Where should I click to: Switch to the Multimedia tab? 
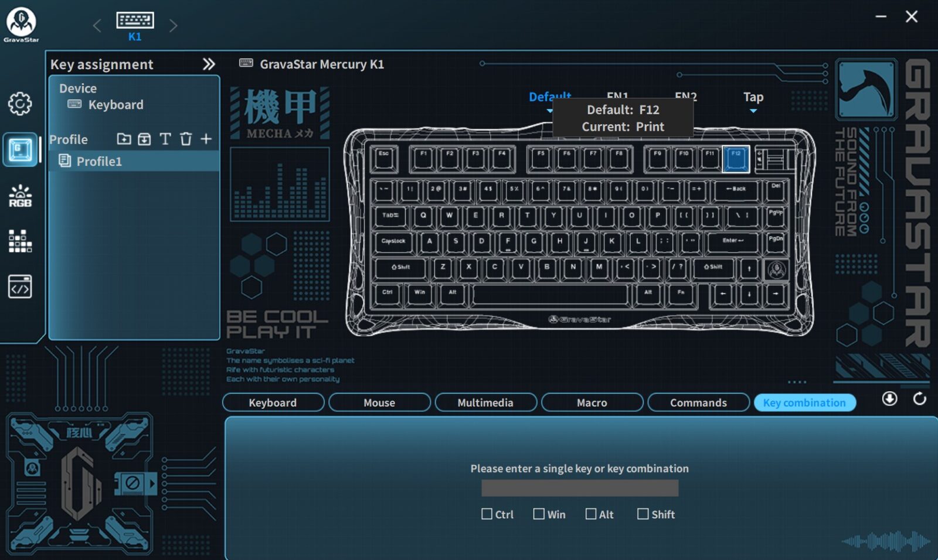(485, 402)
